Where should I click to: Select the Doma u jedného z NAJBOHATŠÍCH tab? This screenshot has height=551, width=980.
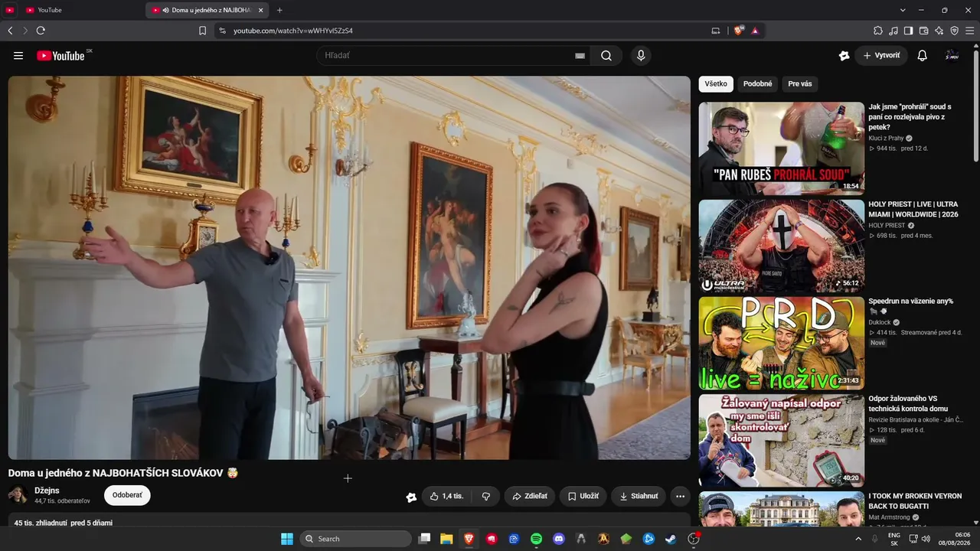[x=208, y=10]
